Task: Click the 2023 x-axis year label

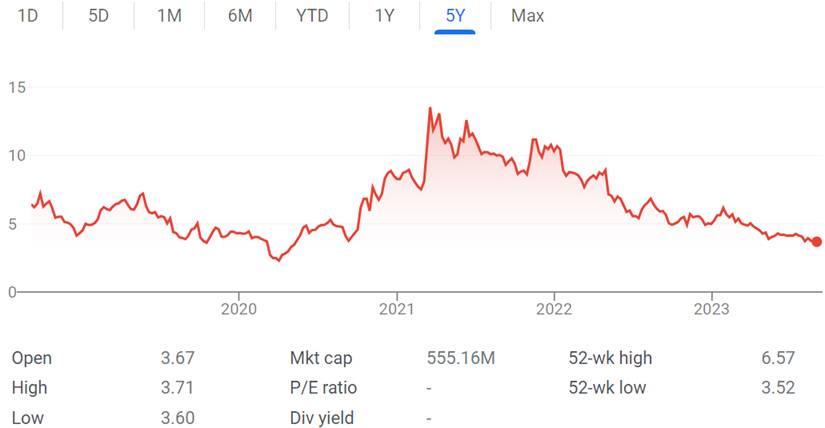Action: click(711, 308)
